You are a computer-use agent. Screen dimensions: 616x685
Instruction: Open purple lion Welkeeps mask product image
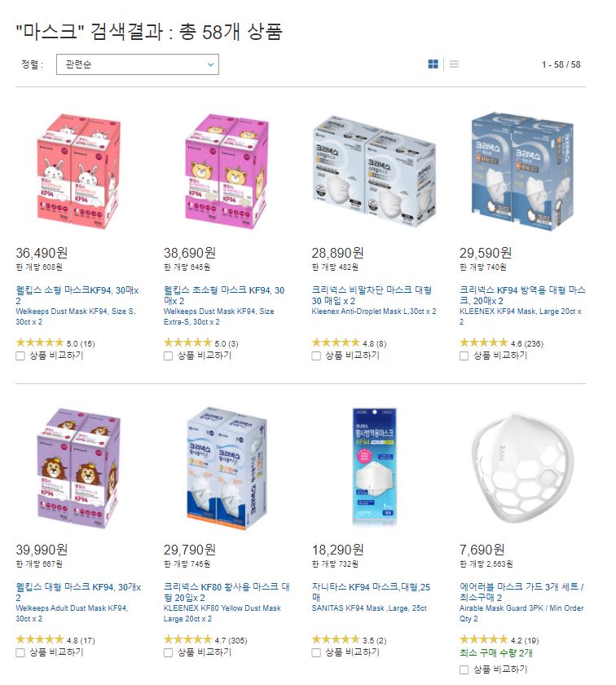click(x=78, y=468)
